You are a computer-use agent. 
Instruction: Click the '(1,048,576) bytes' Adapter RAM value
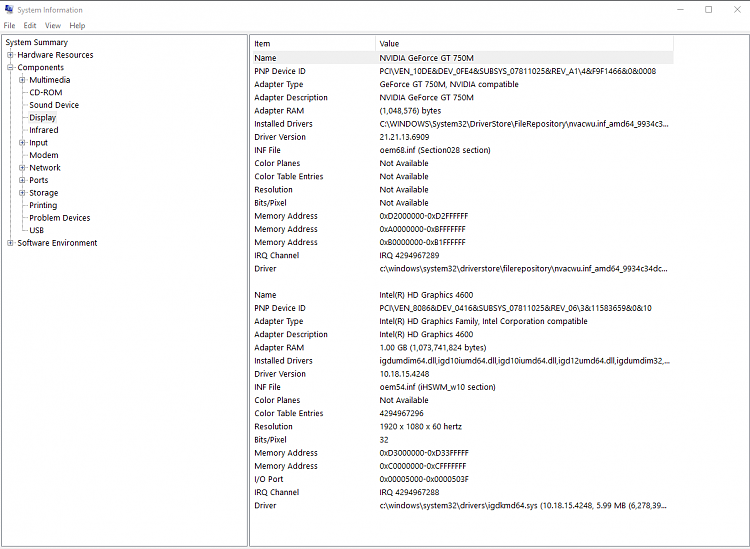point(410,110)
